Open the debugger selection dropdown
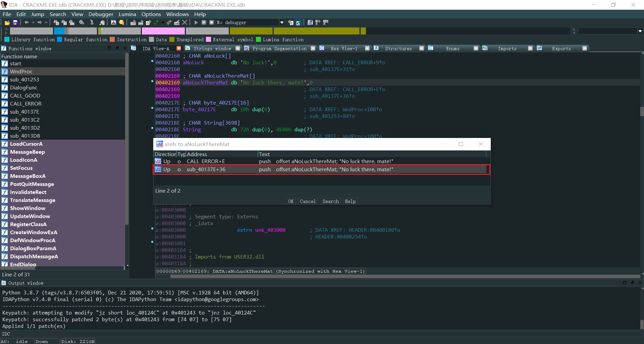644x344 pixels. click(282, 22)
